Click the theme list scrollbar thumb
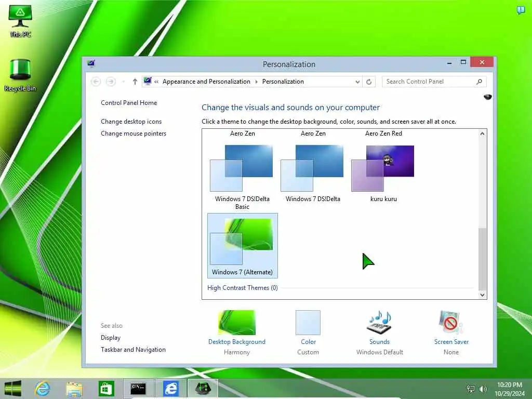The image size is (532, 399). coord(482,259)
